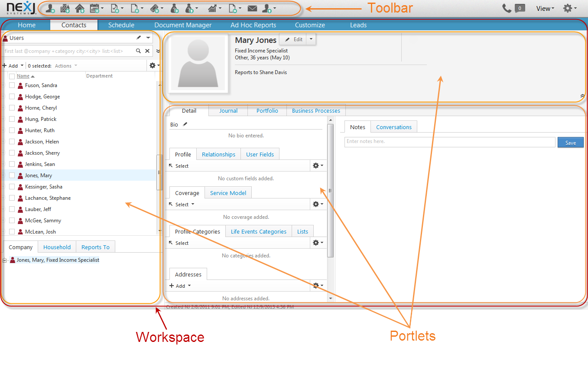Open the Portfolio tab

click(x=267, y=111)
